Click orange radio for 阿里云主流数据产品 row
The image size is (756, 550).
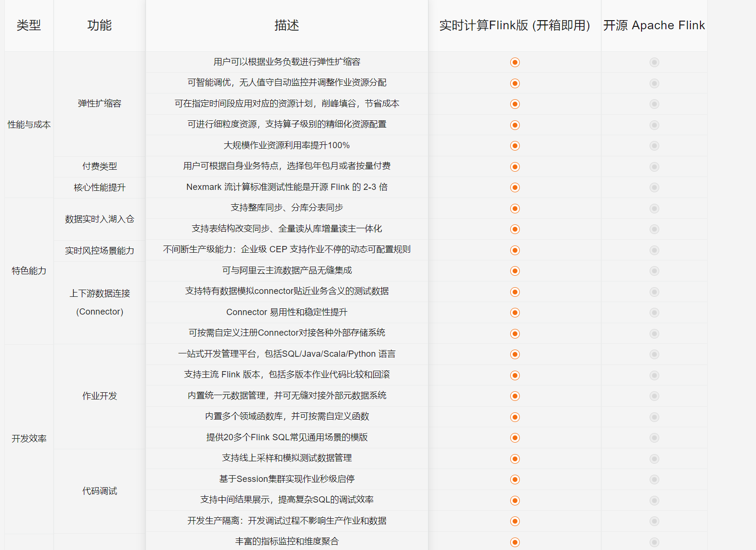[515, 271]
